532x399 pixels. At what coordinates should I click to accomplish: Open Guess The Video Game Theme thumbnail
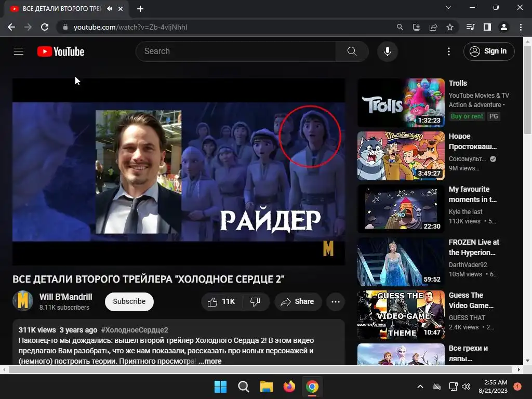401,315
